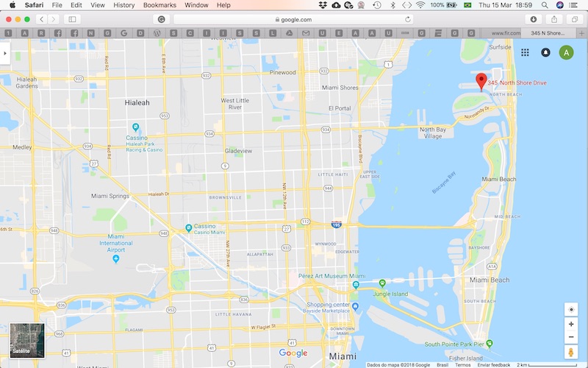
Task: Switch to the 345 N Shore tab
Action: (548, 33)
